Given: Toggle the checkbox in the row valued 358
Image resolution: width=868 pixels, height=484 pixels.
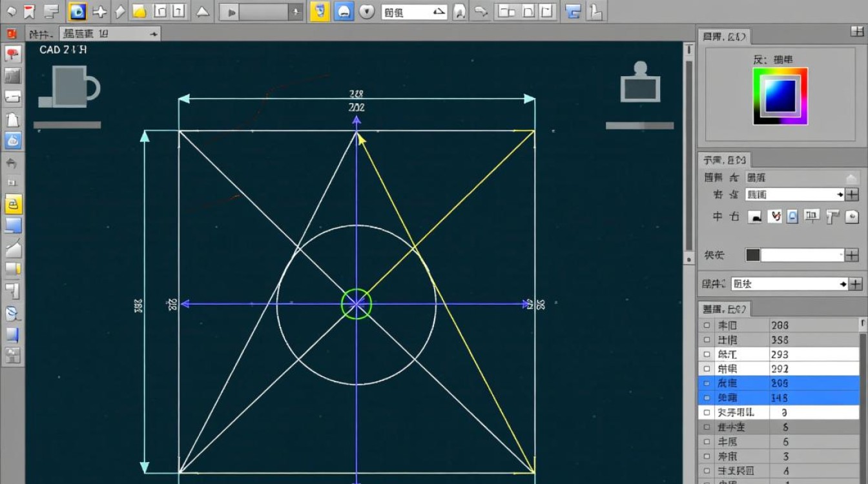Looking at the screenshot, I should (707, 340).
